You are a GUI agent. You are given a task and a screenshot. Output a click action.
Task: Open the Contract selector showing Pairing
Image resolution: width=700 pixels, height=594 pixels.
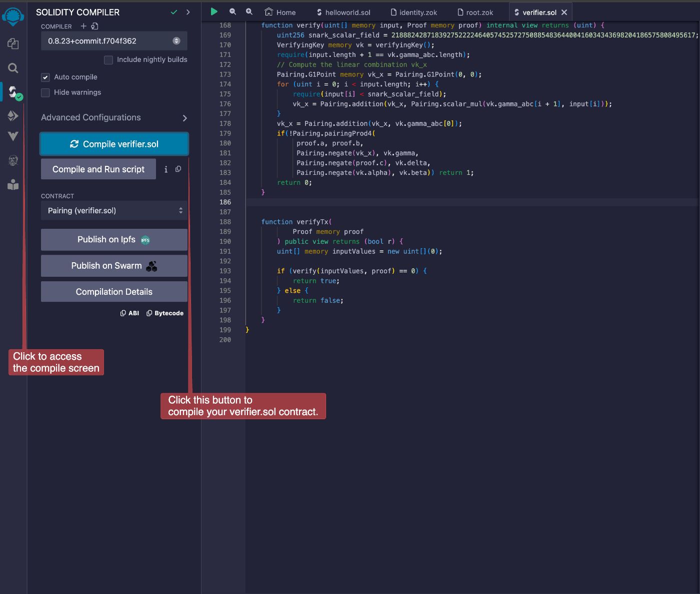point(114,211)
